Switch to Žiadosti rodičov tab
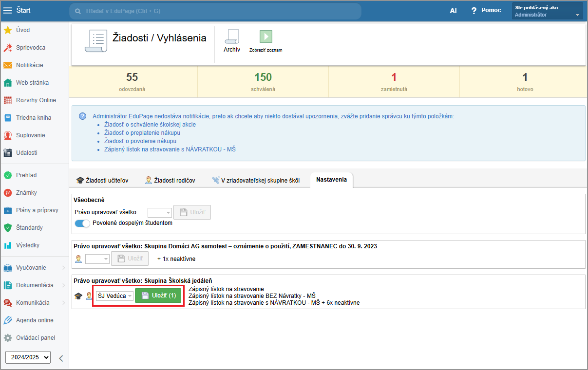Image resolution: width=588 pixels, height=370 pixels. [x=170, y=181]
